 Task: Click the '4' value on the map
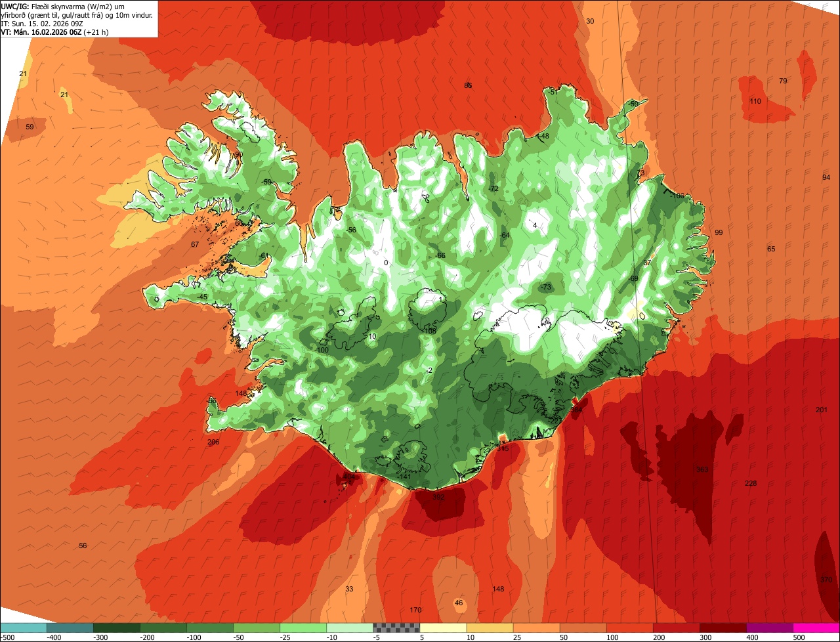535,225
